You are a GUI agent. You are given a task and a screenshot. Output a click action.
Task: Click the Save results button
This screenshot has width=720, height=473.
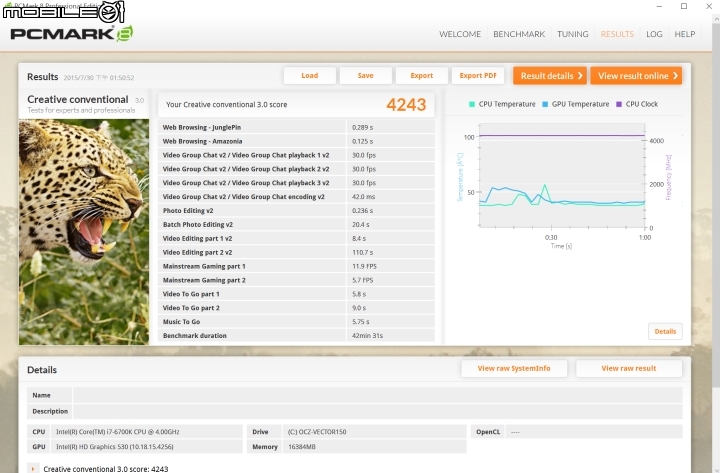coord(366,75)
